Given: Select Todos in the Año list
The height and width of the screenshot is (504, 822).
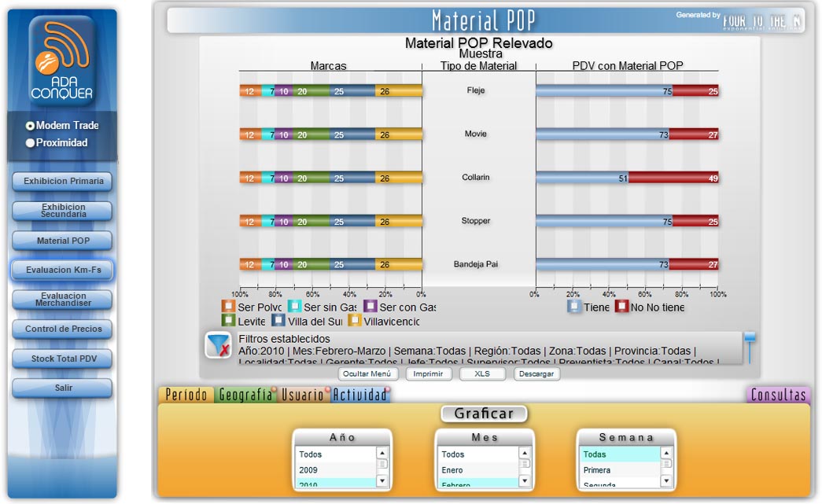Looking at the screenshot, I should [336, 454].
